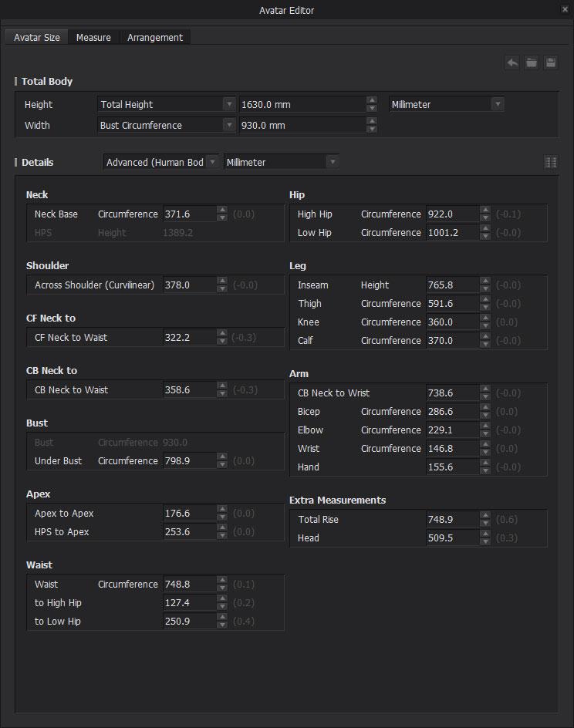Increase the Neck Base Circumference value

pos(222,211)
